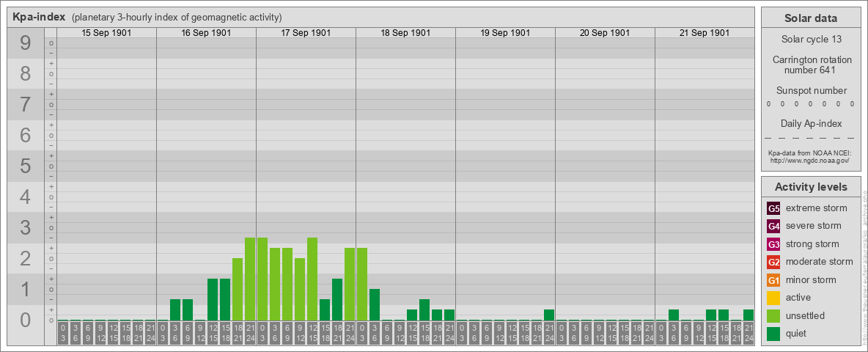
Task: Click the G5 extreme storm badge
Action: point(773,208)
